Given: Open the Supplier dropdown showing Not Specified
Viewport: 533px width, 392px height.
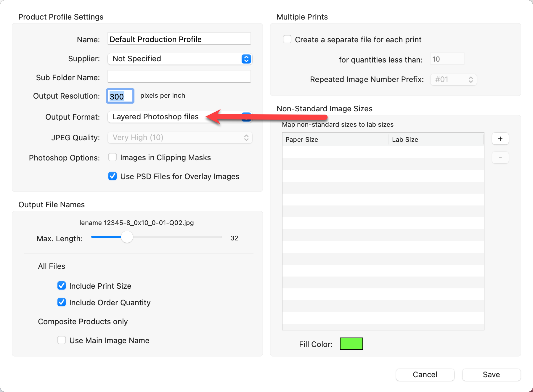Looking at the screenshot, I should pyautogui.click(x=179, y=59).
